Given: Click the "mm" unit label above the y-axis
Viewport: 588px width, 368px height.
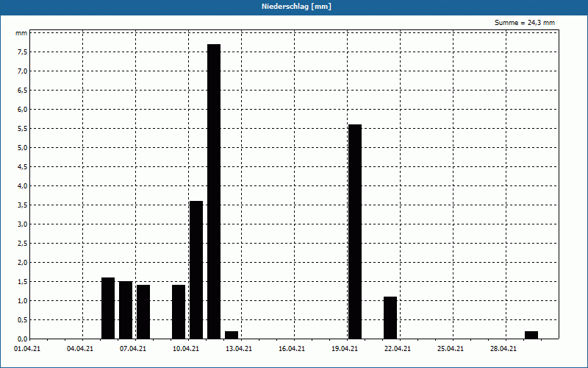Looking at the screenshot, I should (21, 33).
